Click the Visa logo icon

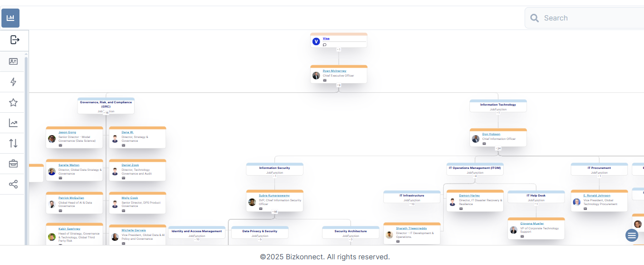(316, 41)
